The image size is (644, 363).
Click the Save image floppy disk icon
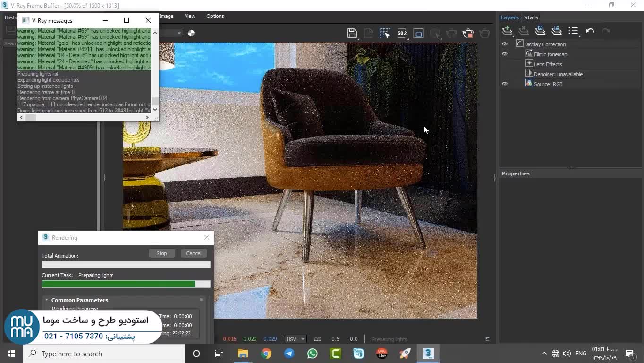(352, 33)
